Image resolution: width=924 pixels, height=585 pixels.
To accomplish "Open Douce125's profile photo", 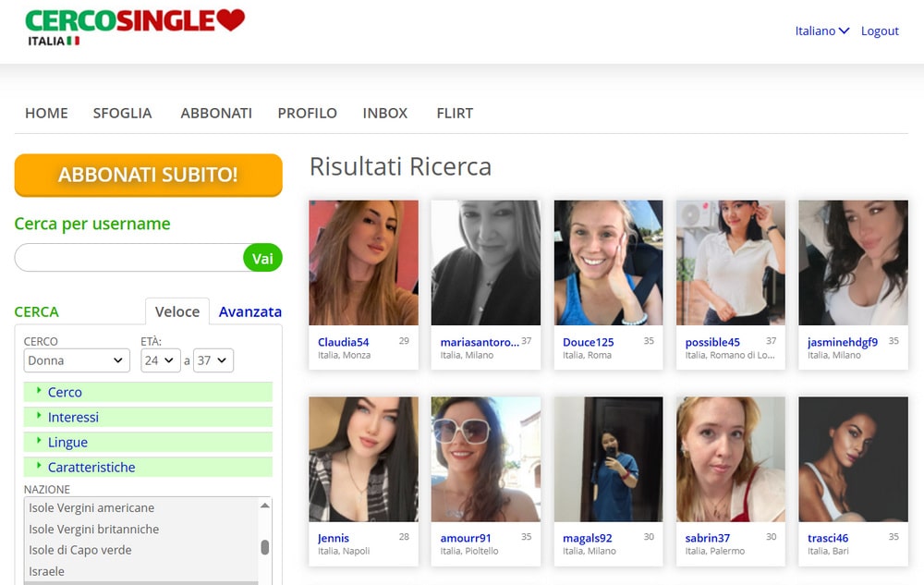I will point(608,262).
